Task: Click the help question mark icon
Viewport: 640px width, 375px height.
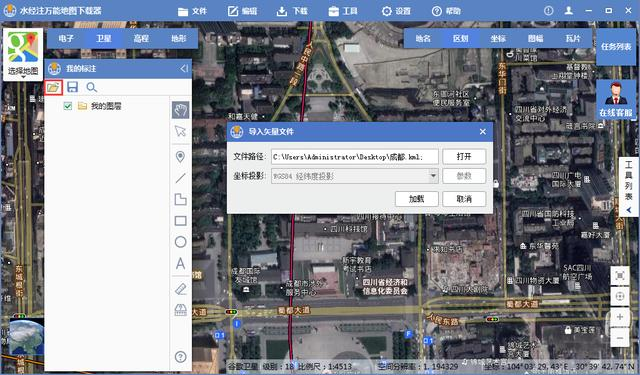Action: click(x=180, y=357)
